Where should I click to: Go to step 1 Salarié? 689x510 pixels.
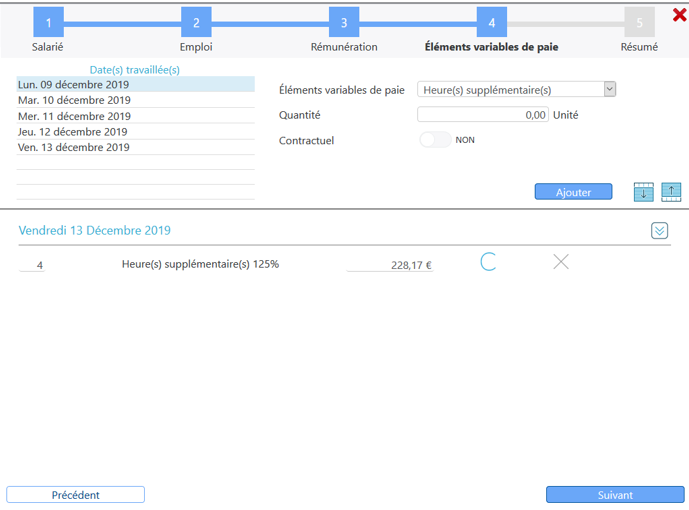(48, 23)
